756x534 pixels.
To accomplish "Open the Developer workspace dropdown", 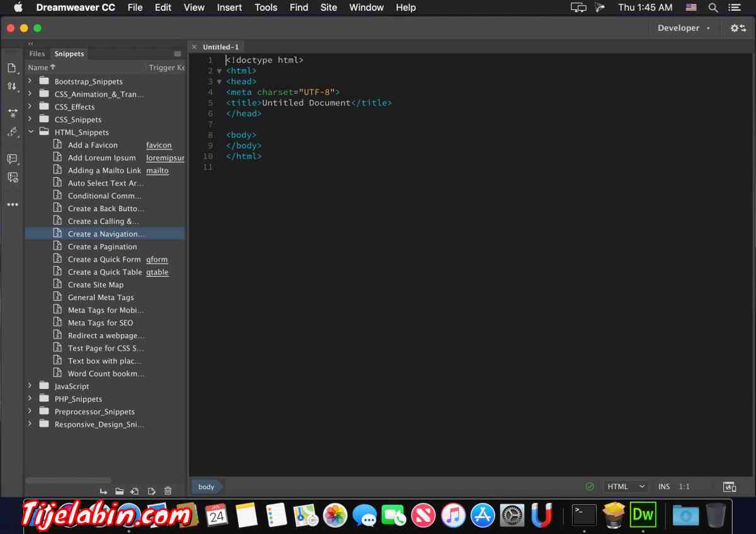I will click(x=684, y=28).
